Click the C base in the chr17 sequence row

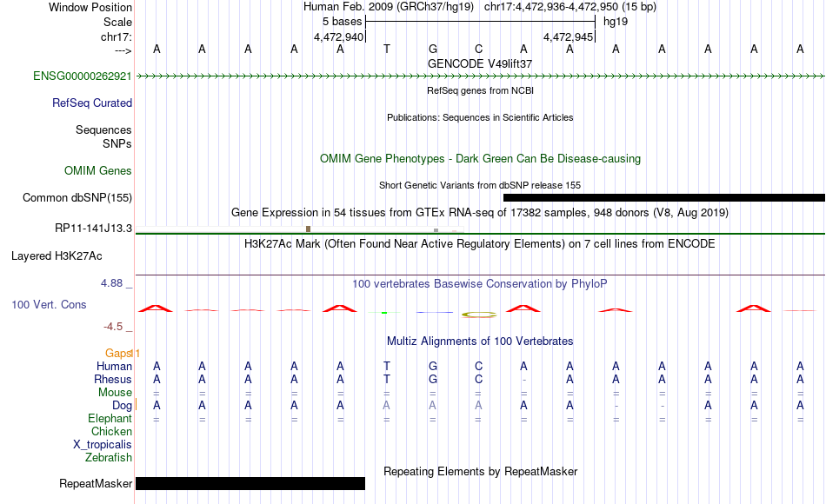[478, 49]
